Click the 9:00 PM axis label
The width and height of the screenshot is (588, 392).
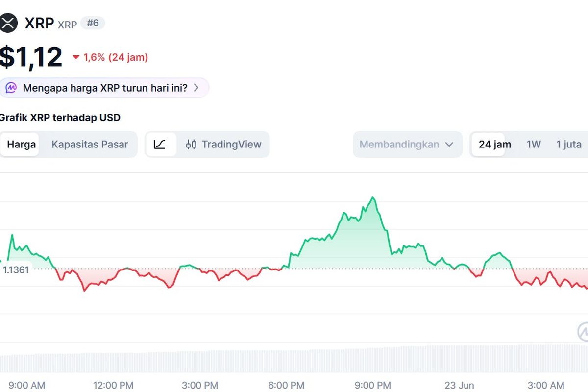click(x=373, y=386)
